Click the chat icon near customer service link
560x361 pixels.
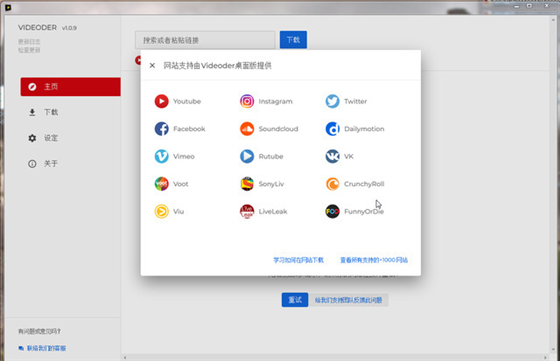21,348
